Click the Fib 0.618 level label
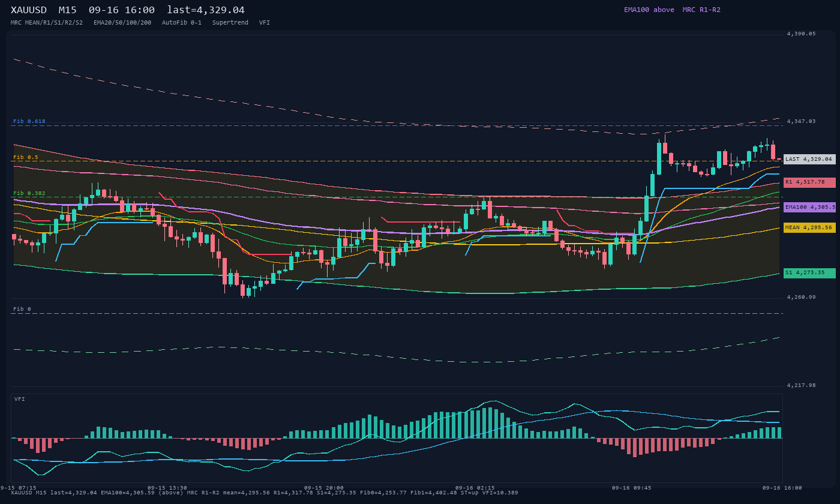Viewport: 840px width, 504px height. 29,121
